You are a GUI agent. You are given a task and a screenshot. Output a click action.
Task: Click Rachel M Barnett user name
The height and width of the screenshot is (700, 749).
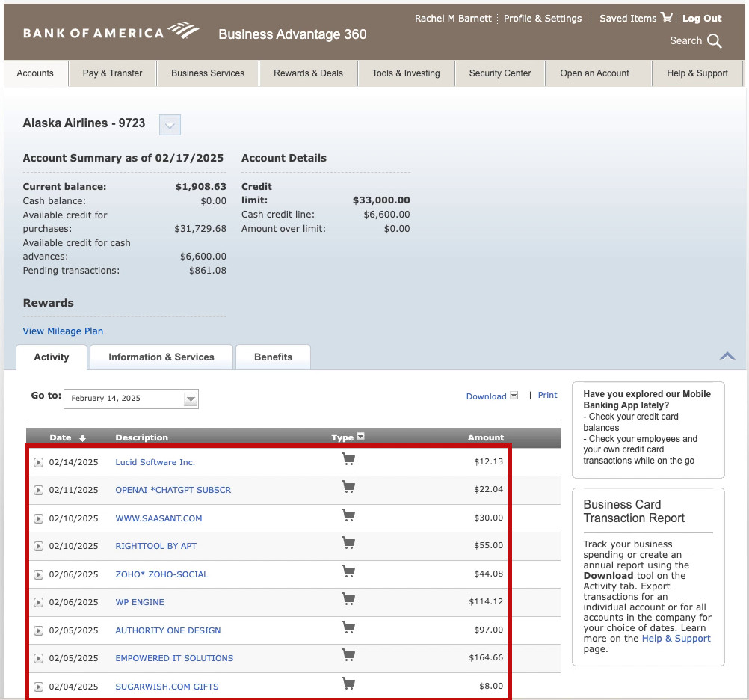coord(453,19)
